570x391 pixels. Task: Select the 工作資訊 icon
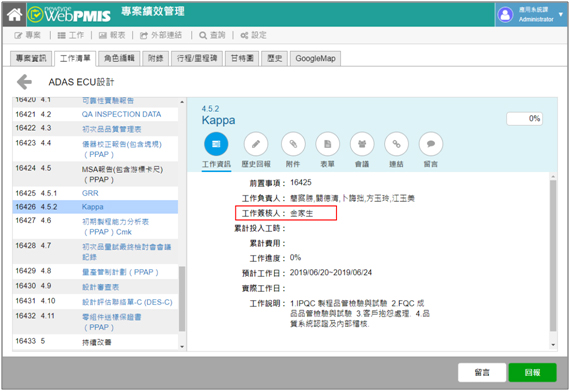click(x=216, y=144)
